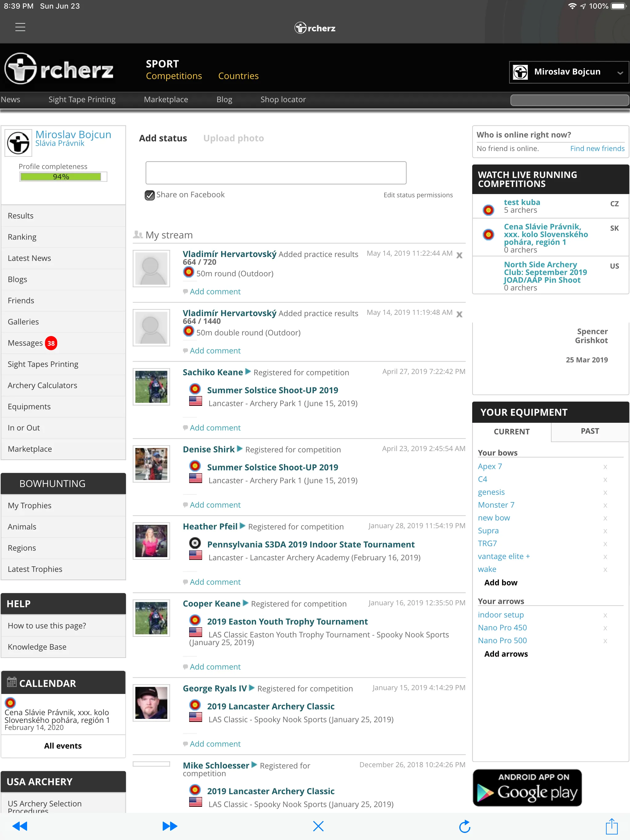Open Knowledge Base help link

pos(63,647)
